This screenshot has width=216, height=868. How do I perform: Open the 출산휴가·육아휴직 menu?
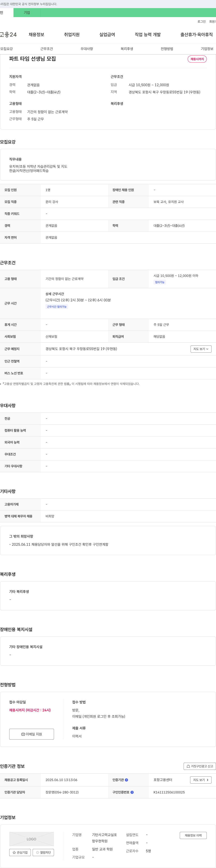tap(196, 35)
